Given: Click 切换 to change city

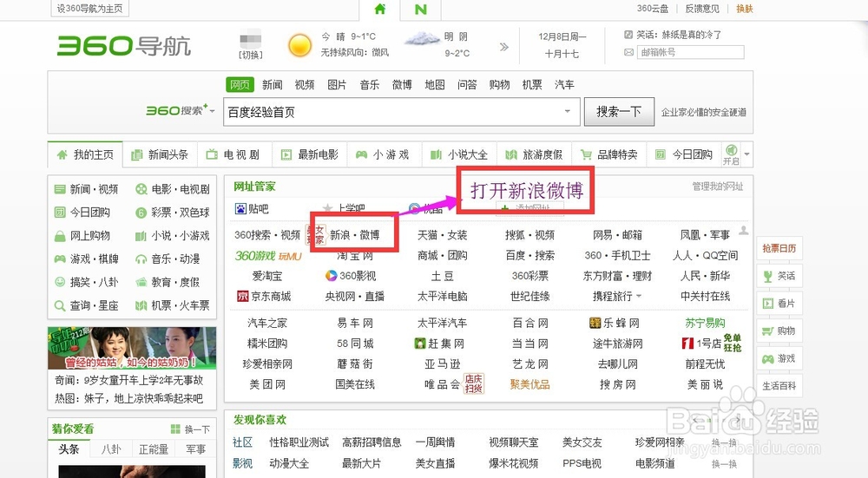Looking at the screenshot, I should pos(250,55).
